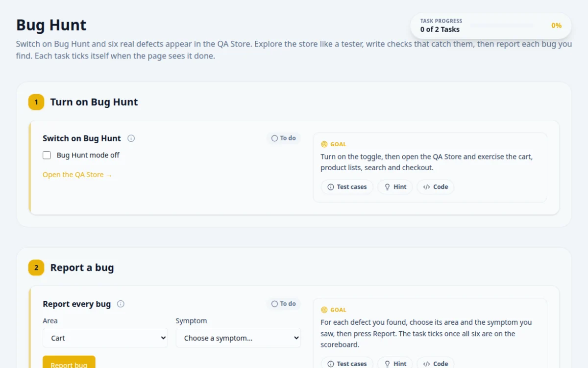Enable the Bug Hunt mode checkbox
The image size is (588, 368).
[x=47, y=155]
